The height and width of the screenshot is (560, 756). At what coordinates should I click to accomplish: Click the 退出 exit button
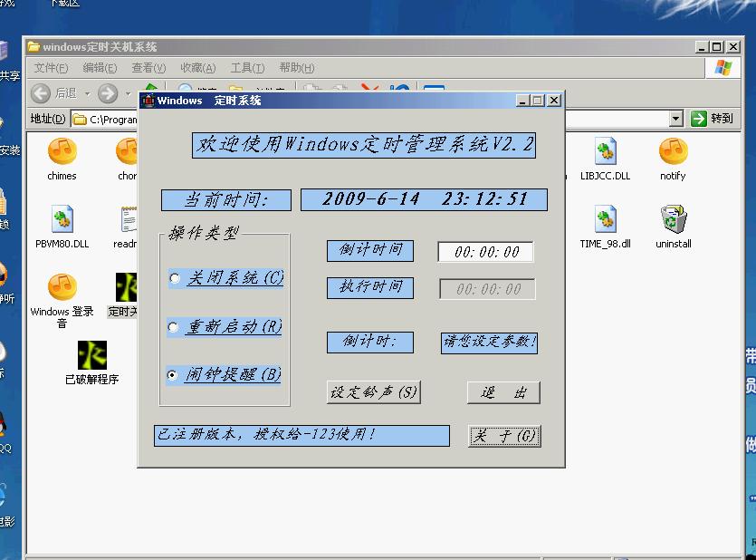point(503,392)
